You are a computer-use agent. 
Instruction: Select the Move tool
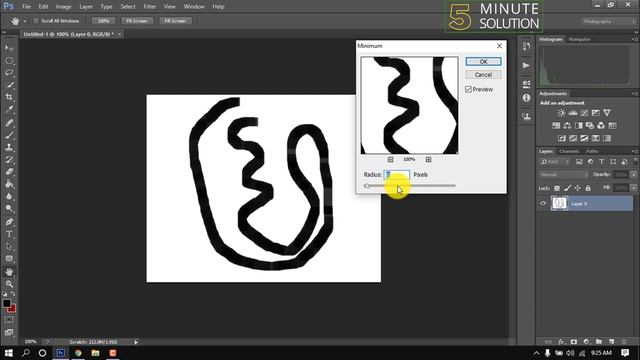point(9,48)
